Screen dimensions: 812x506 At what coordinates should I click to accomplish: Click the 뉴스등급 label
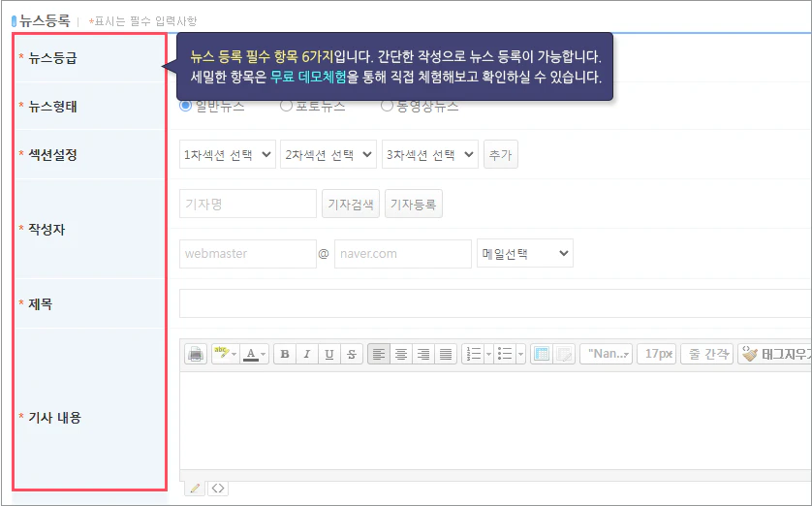53,57
